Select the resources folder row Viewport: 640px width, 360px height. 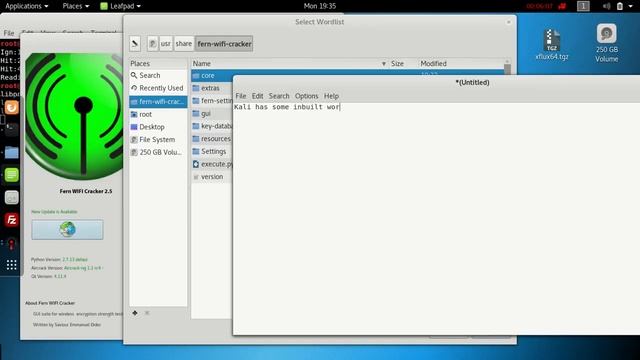click(x=212, y=139)
